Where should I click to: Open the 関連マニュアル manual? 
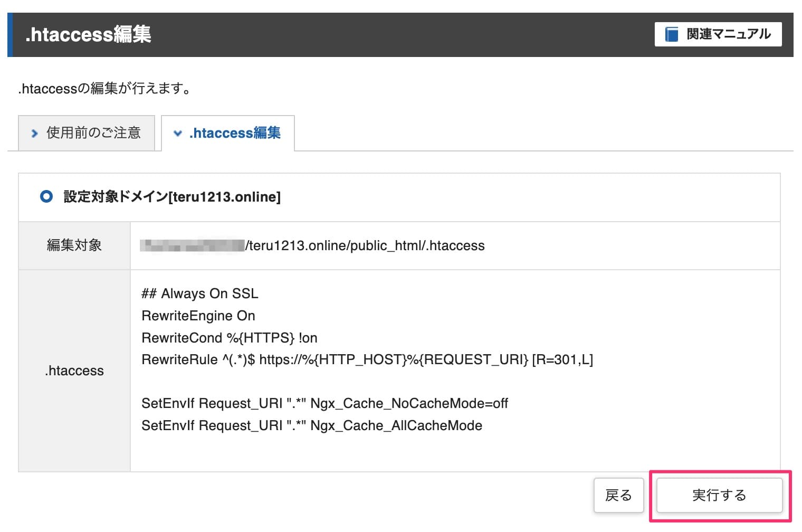(x=718, y=34)
